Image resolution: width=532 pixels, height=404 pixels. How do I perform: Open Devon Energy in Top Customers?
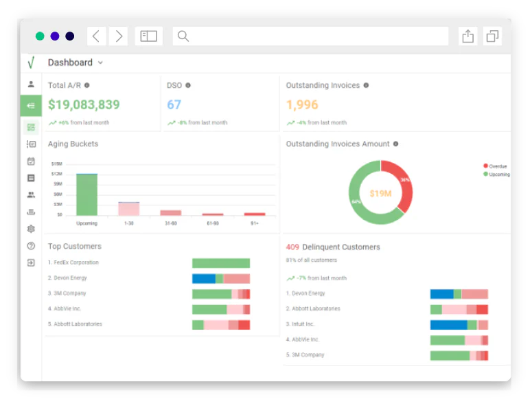(67, 278)
